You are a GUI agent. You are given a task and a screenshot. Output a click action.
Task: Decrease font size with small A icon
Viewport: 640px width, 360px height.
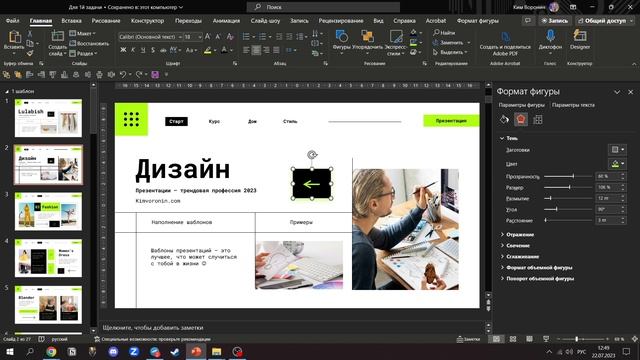coord(218,37)
